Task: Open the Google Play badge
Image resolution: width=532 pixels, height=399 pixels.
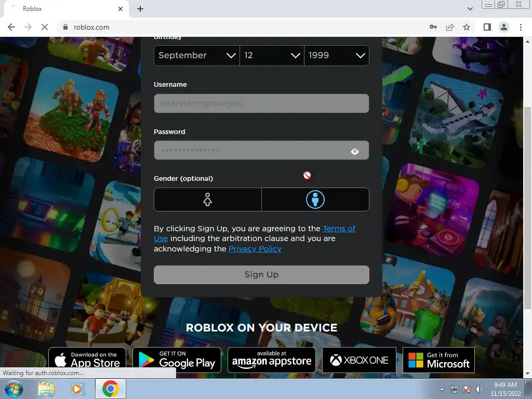Action: (177, 360)
